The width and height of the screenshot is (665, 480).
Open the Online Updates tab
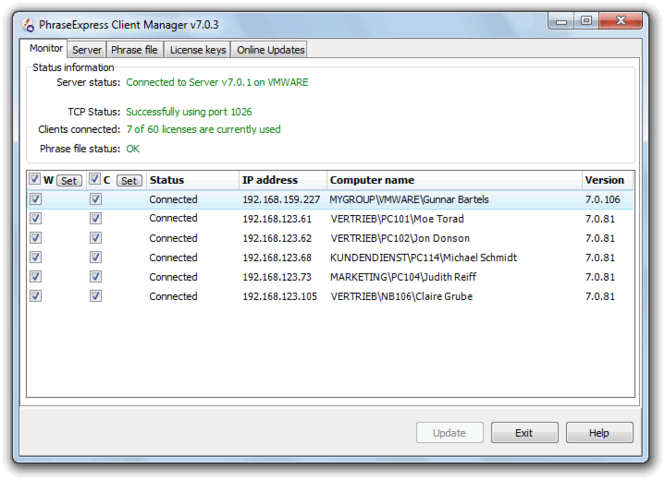coord(270,50)
